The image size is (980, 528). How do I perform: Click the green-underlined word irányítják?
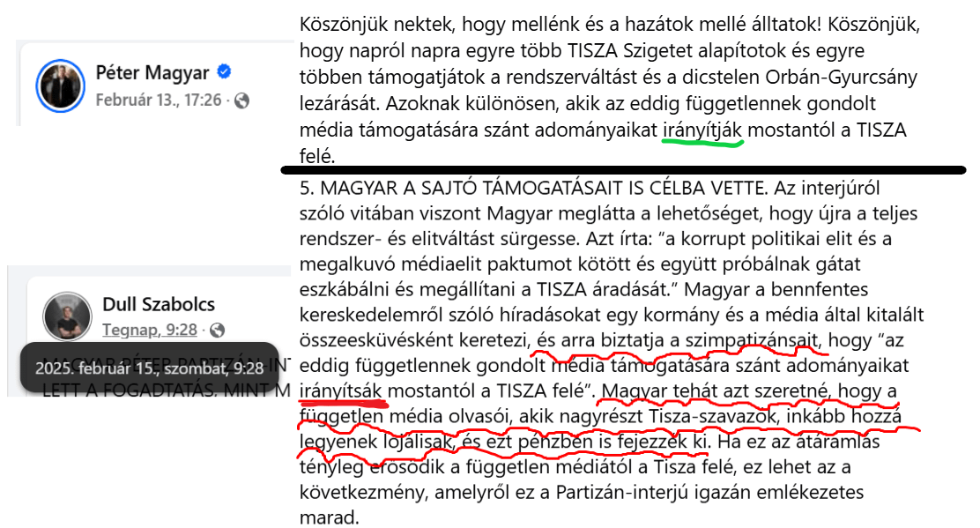(x=702, y=130)
